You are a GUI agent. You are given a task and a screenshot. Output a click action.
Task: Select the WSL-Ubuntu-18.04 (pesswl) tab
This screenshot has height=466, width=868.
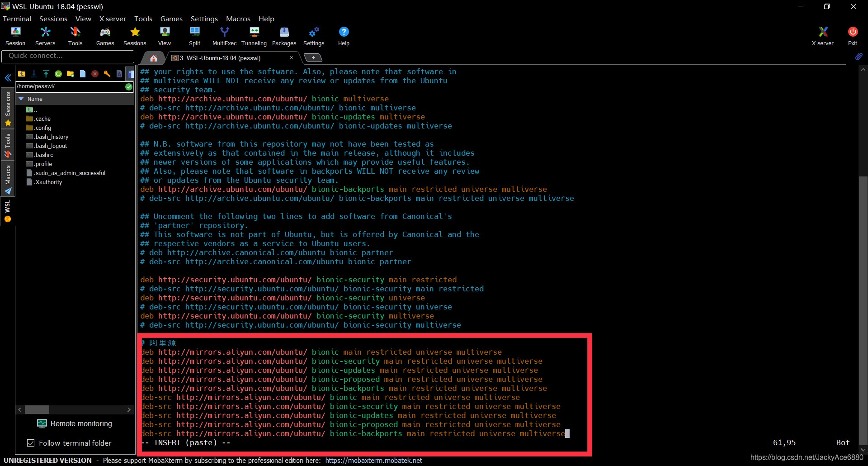click(x=220, y=58)
